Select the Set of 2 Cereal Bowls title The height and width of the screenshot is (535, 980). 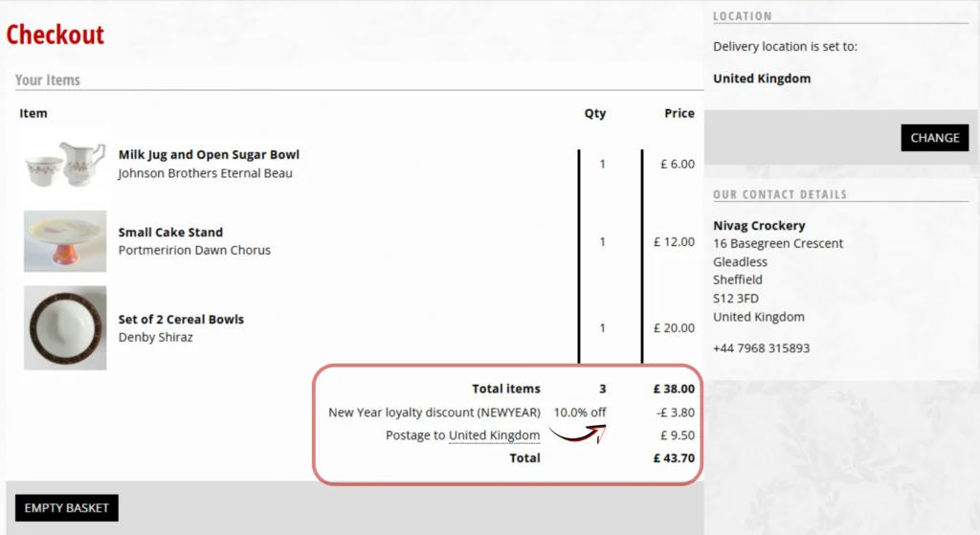pyautogui.click(x=181, y=319)
